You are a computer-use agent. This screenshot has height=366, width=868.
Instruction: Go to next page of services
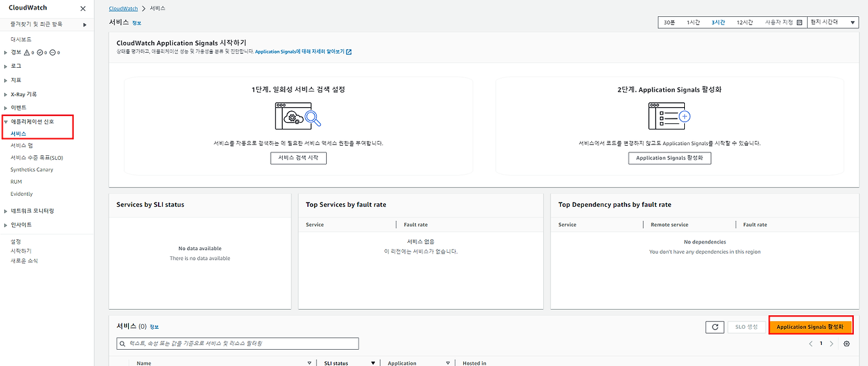pos(832,344)
